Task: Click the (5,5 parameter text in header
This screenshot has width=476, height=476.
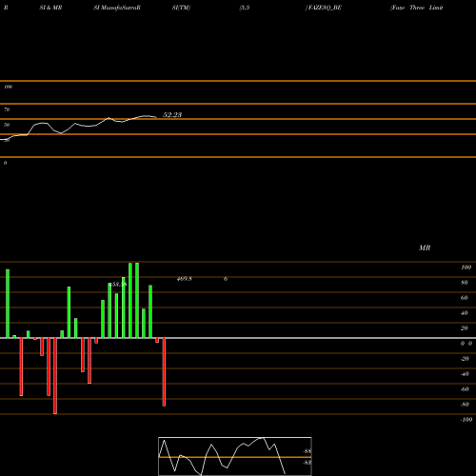Action: coord(245,8)
